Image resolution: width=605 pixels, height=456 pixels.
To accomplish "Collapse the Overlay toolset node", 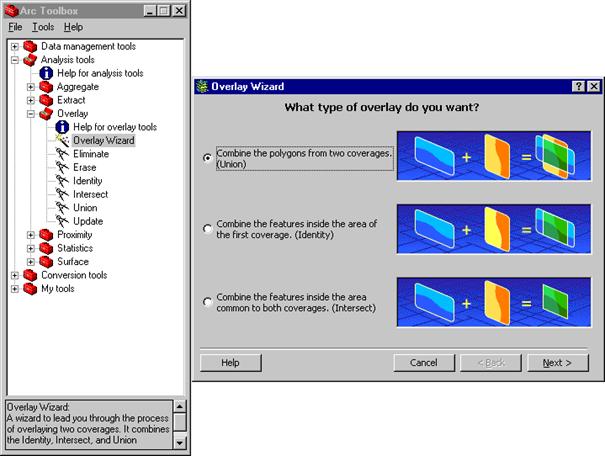I will pos(32,114).
